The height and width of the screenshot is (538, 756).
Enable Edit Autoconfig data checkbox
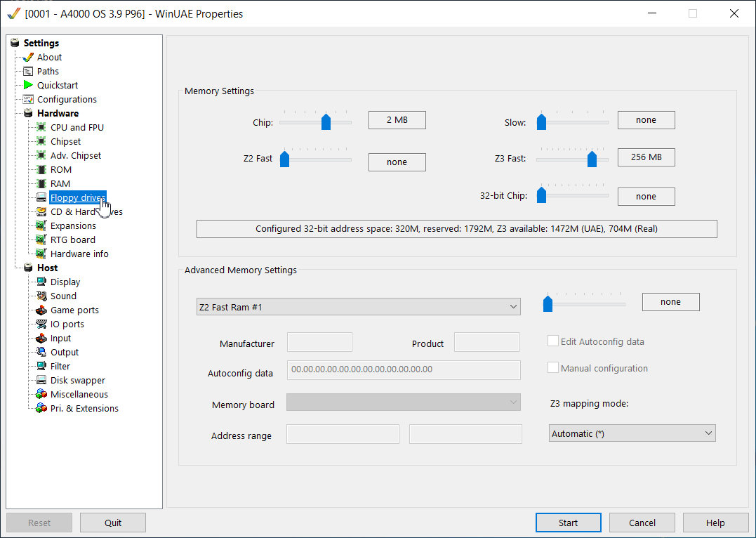pos(553,341)
